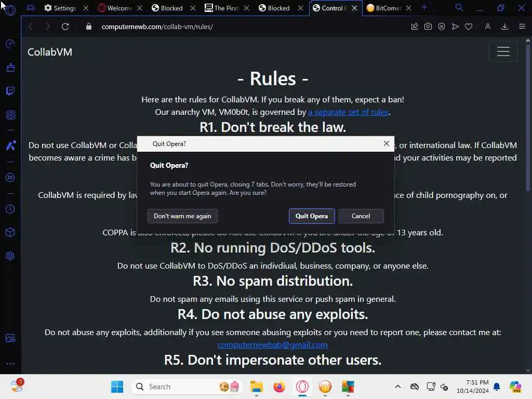Screen dimensions: 532x399
Task: Open the Player sidebar icon
Action: (x=10, y=178)
